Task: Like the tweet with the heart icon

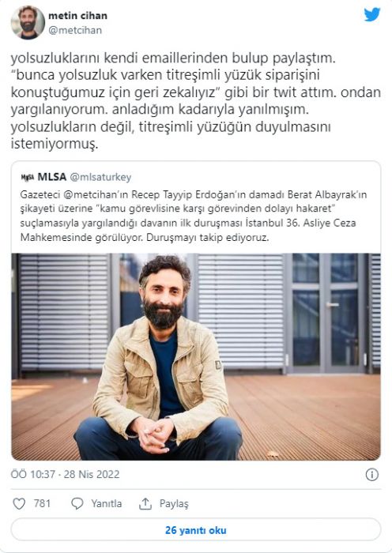Action: (19, 503)
